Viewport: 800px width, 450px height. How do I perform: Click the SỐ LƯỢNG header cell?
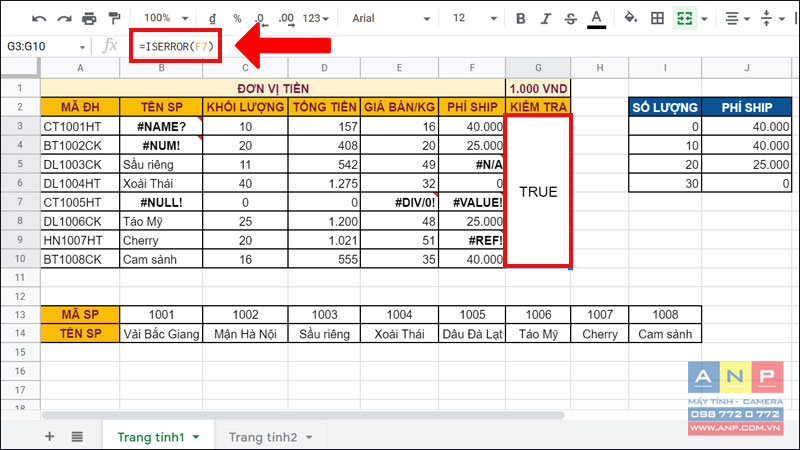(665, 107)
